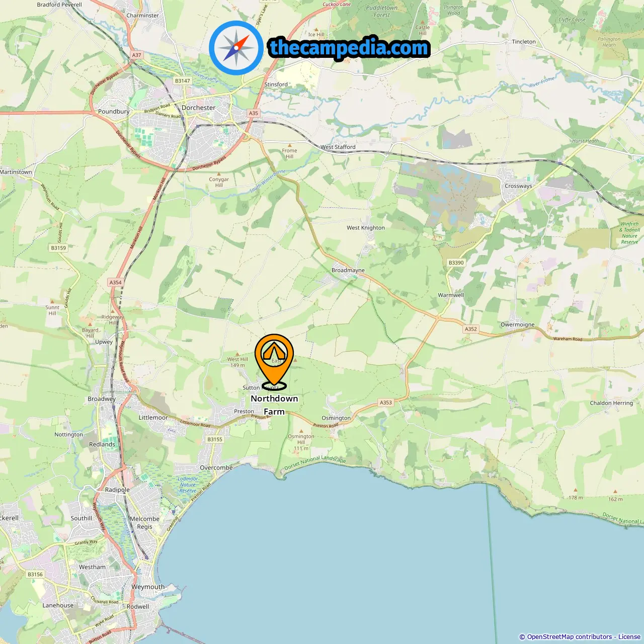
Task: Click the West Hill peak marker
Action: coord(237,354)
